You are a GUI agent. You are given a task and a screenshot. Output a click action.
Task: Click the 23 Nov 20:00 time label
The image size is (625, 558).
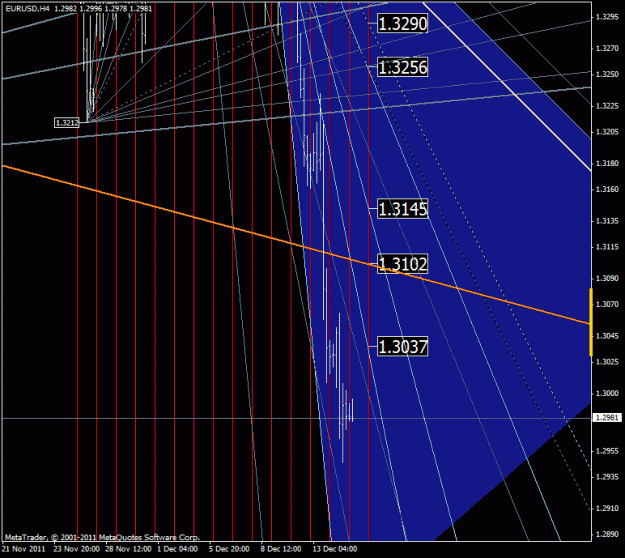pos(76,549)
